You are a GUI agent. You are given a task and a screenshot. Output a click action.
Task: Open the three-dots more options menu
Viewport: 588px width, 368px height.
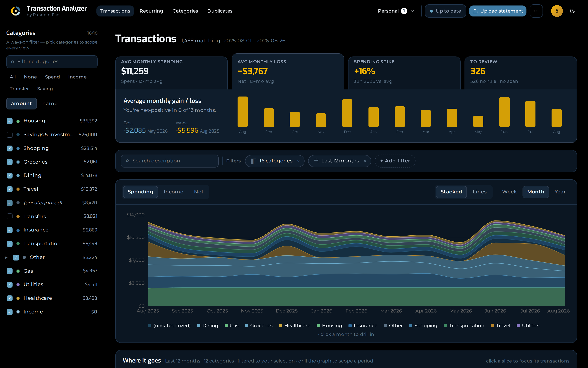[536, 11]
